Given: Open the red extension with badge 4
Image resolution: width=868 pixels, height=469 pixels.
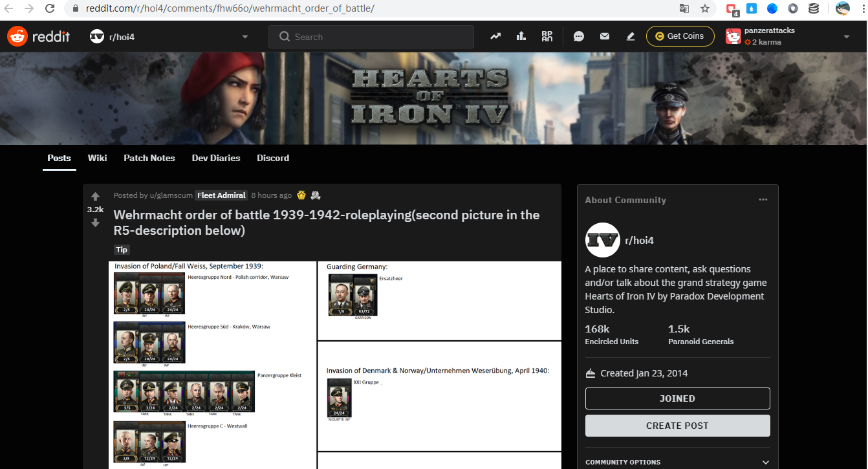Looking at the screenshot, I should 732,9.
